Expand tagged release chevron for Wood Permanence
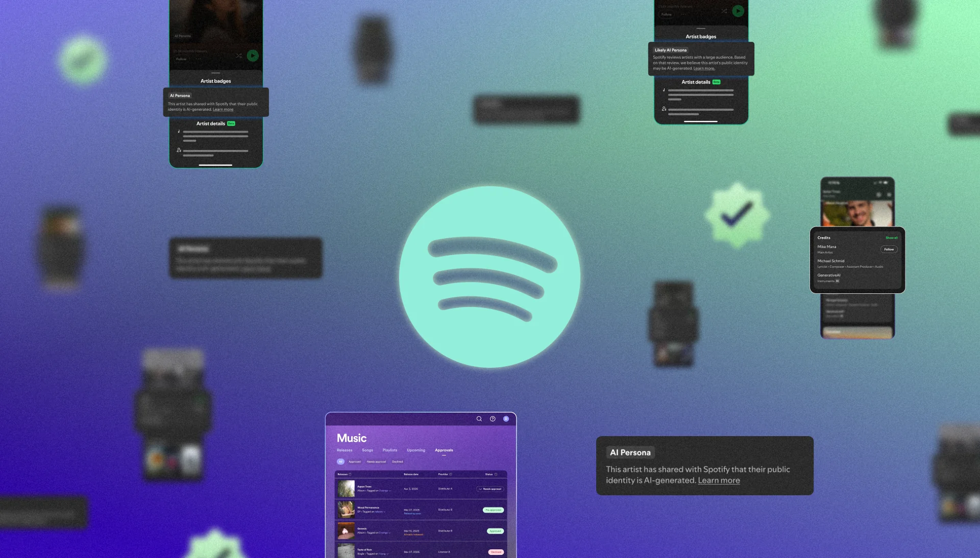Screen dimensions: 980x558 [384, 512]
